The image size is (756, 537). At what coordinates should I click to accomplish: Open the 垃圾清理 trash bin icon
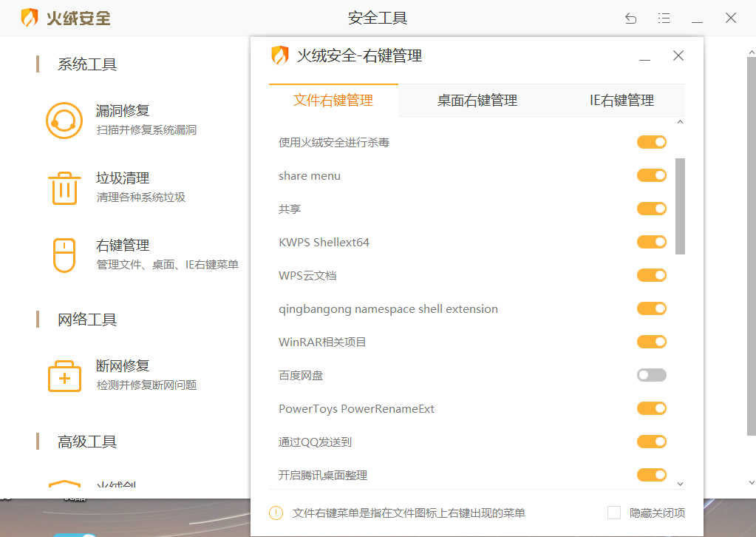click(x=64, y=188)
